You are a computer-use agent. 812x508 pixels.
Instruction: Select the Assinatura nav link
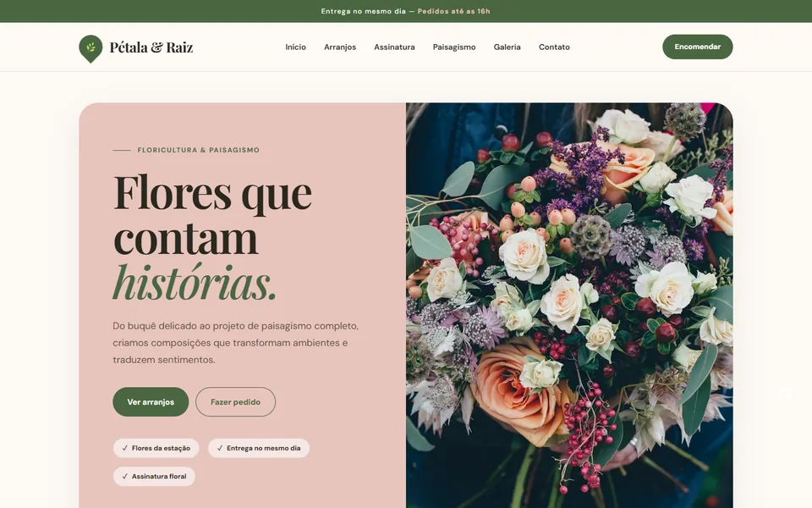tap(395, 47)
